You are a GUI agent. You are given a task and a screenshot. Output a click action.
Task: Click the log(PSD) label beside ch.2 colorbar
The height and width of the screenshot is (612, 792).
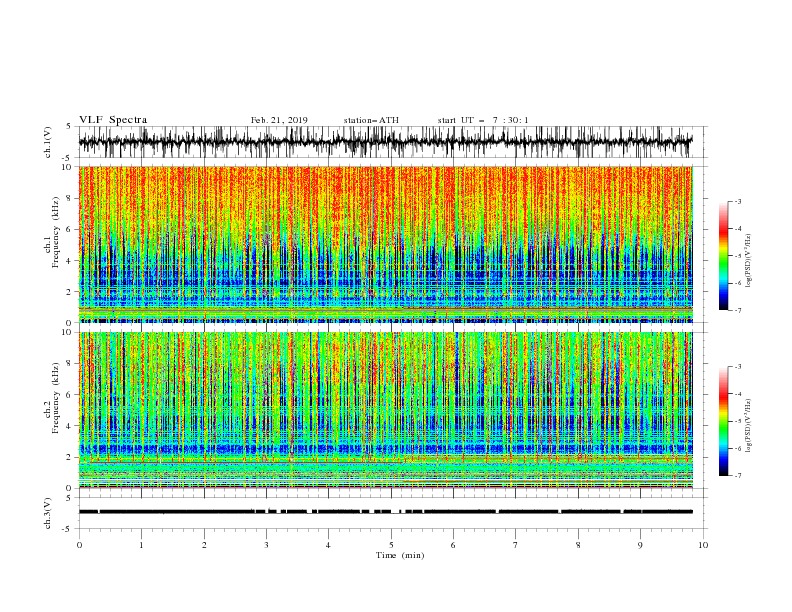click(748, 426)
